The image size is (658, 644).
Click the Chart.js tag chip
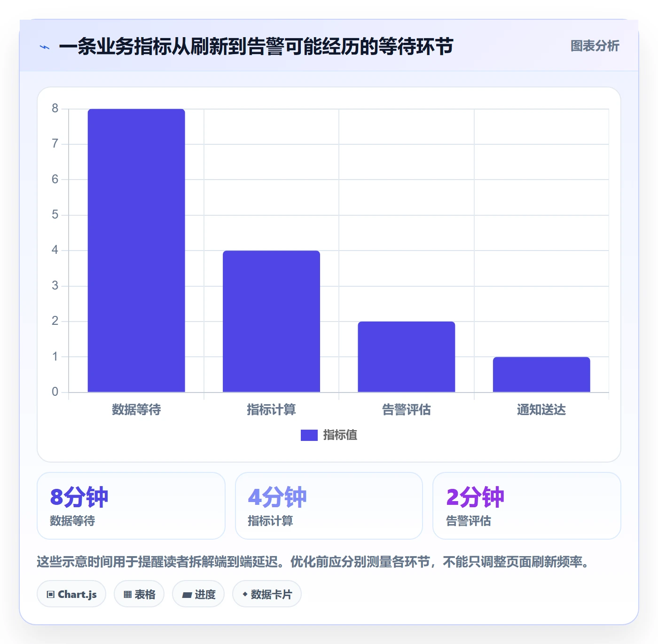[x=71, y=594]
